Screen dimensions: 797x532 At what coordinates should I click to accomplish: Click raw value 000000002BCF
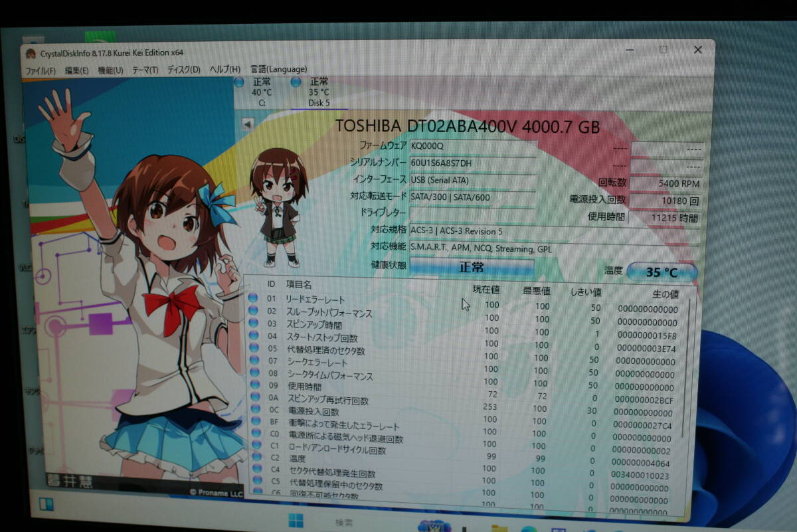point(644,400)
